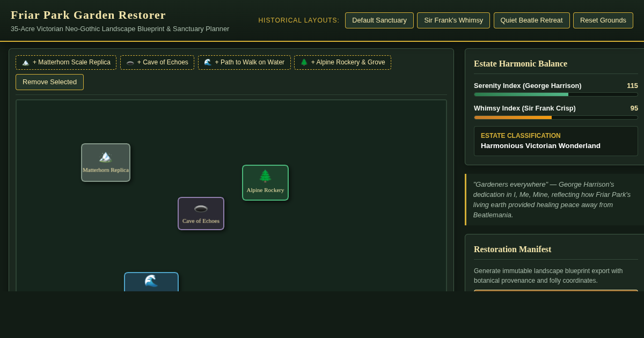
Task: Click the Serenity Index progress bar
Action: pyautogui.click(x=556, y=94)
